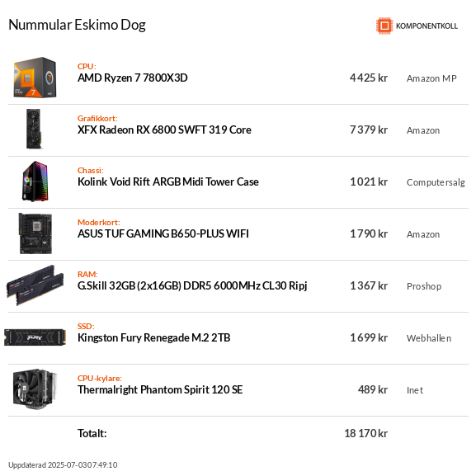Open the ASUS TUF motherboard picture

tap(35, 233)
